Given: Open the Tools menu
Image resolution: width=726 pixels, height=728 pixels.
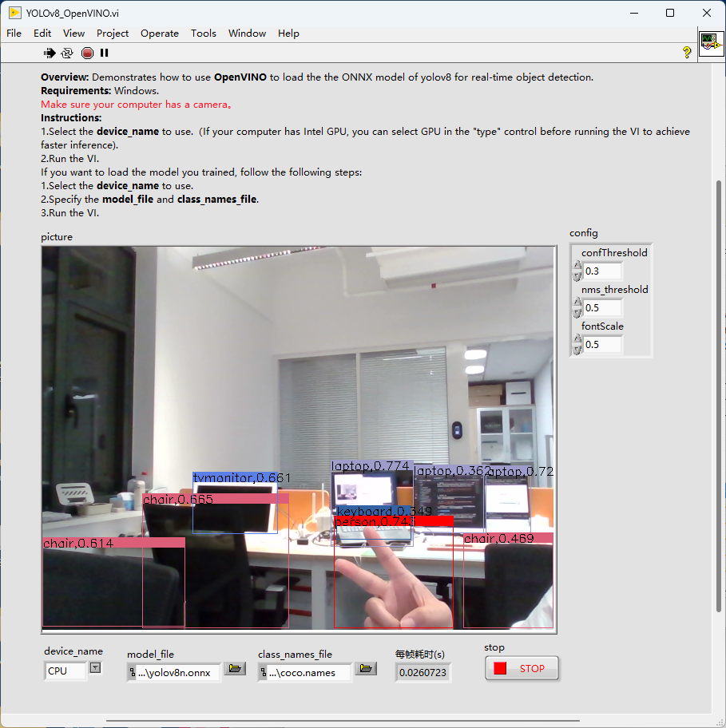Looking at the screenshot, I should click(203, 34).
